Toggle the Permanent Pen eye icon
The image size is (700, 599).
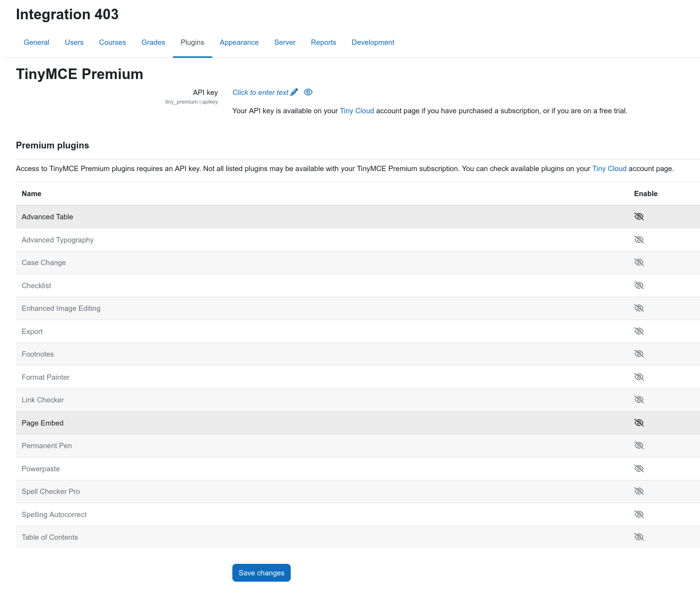coord(639,445)
